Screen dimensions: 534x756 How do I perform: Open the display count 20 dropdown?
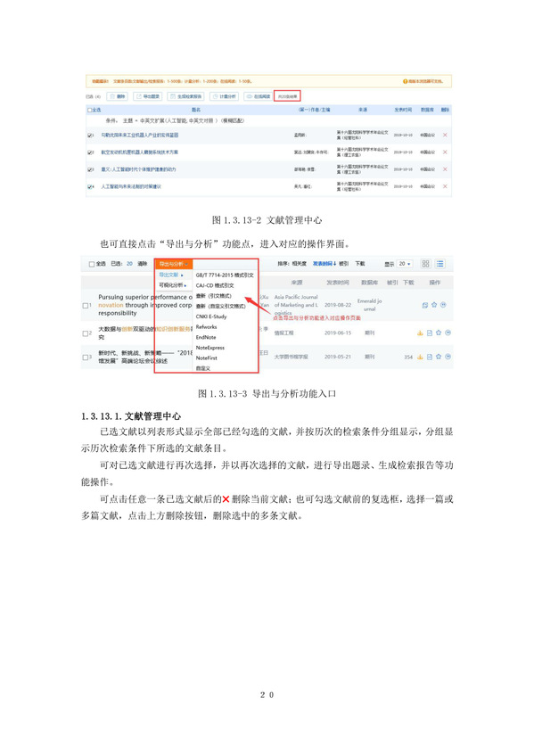pyautogui.click(x=405, y=264)
